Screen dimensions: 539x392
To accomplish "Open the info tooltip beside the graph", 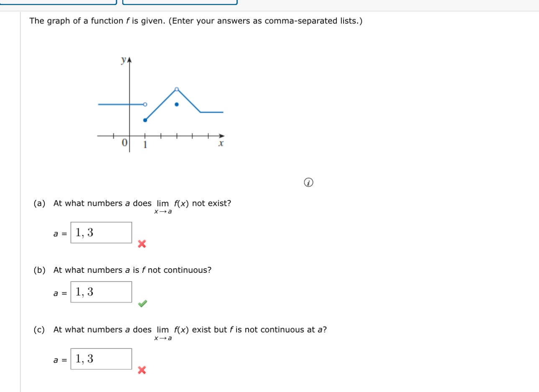I will click(x=309, y=182).
